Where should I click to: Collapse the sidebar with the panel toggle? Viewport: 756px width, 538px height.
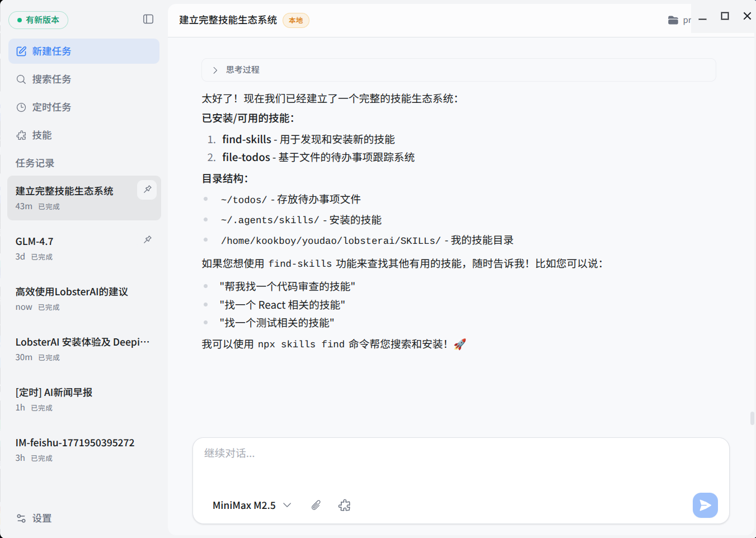click(148, 19)
